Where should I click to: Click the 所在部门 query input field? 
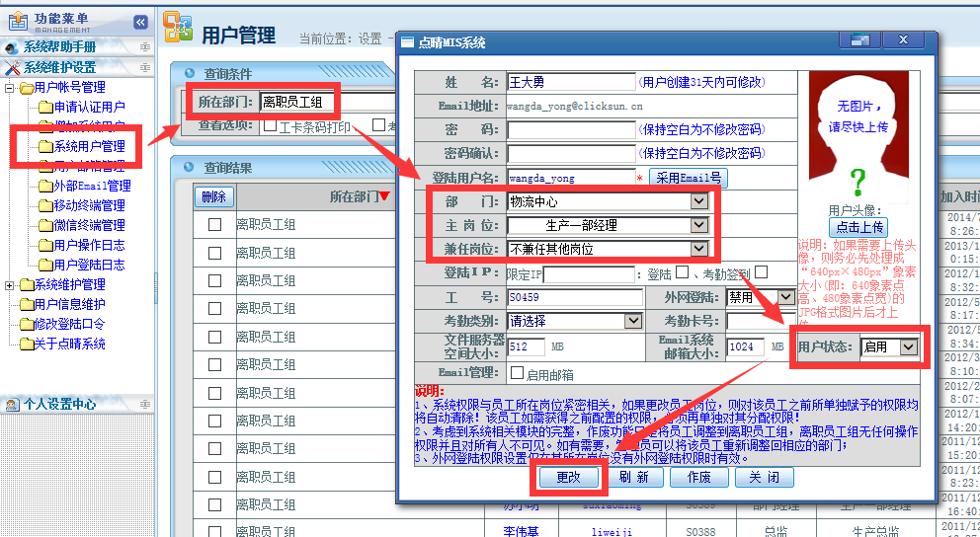click(328, 102)
